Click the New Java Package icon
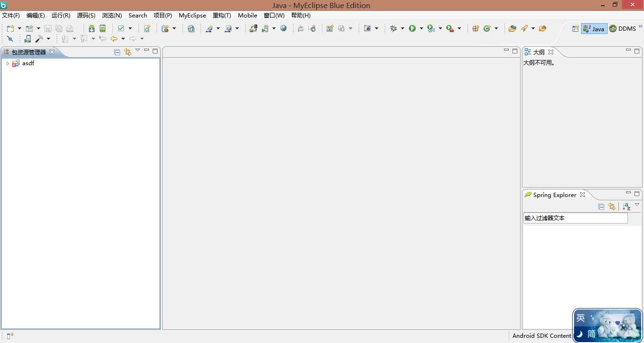The image size is (644, 343). click(476, 28)
